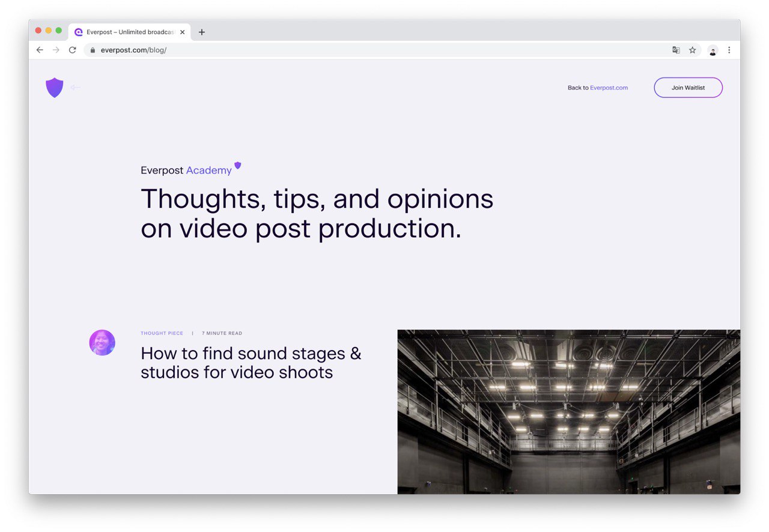Click the Everpost Academy heading text
This screenshot has width=769, height=532.
186,171
